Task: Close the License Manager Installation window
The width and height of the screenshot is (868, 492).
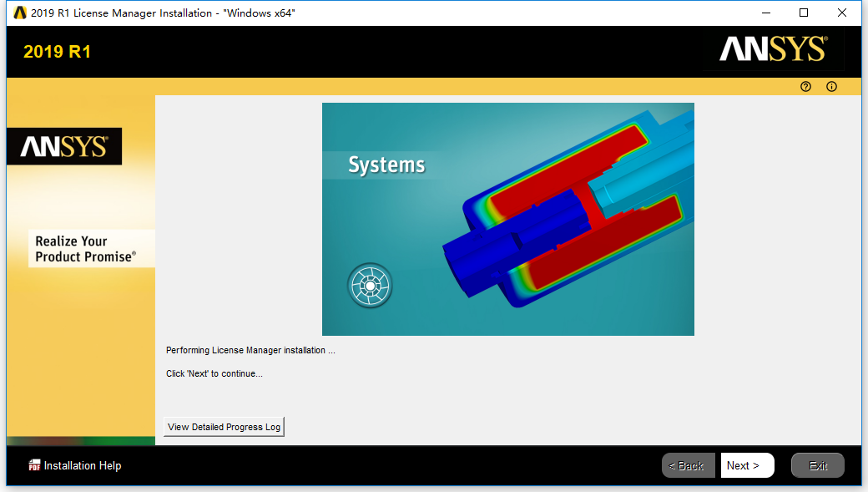Action: coord(842,13)
